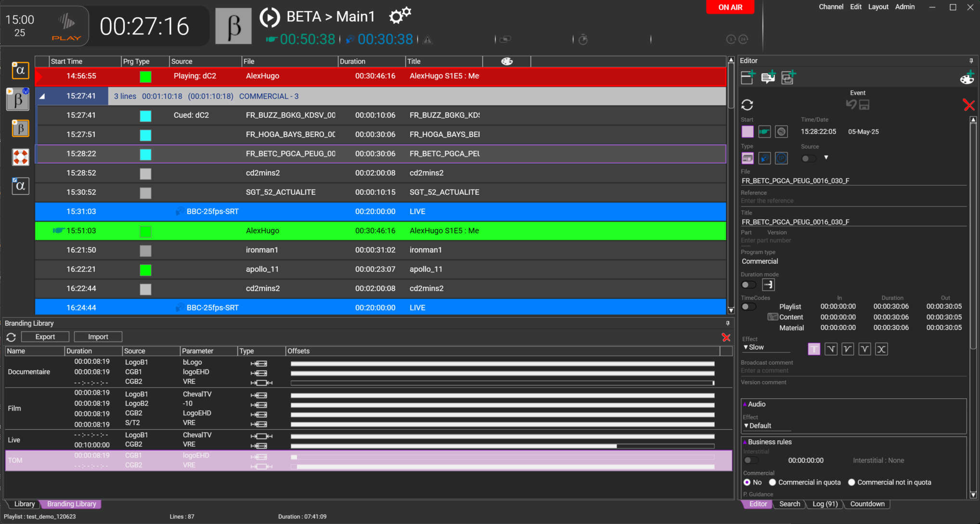Switch to the Countdown tab

pyautogui.click(x=867, y=504)
